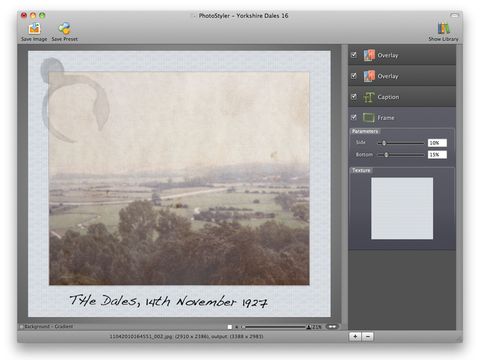Disable the Frame effect checkbox
The width and height of the screenshot is (480, 360).
tap(354, 117)
